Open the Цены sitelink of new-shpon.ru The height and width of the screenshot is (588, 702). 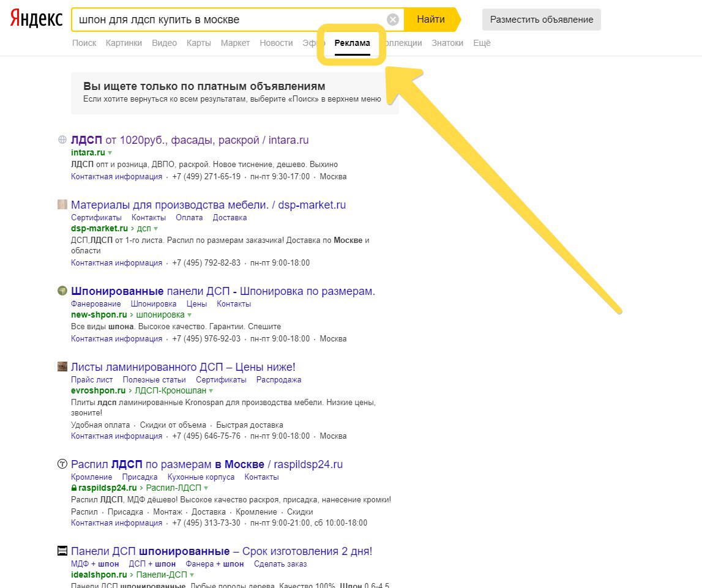196,304
